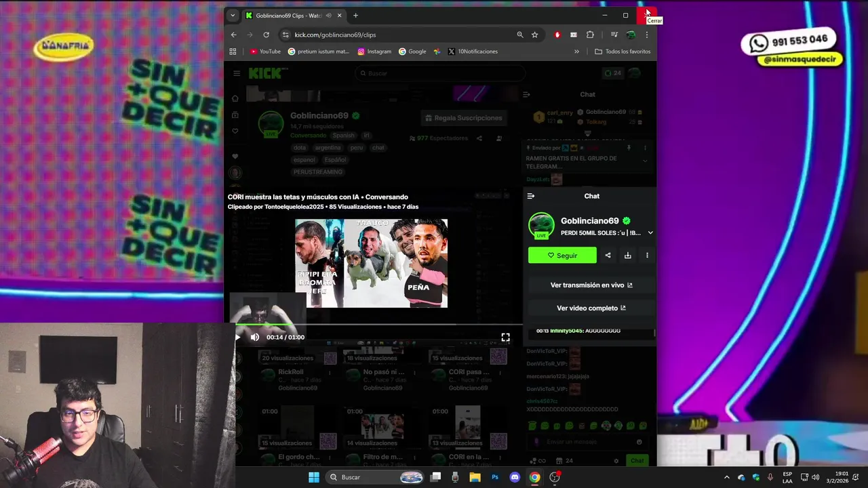Close the Goblinciano69 Clips browser tab
Image resolution: width=868 pixels, height=488 pixels.
[x=339, y=16]
